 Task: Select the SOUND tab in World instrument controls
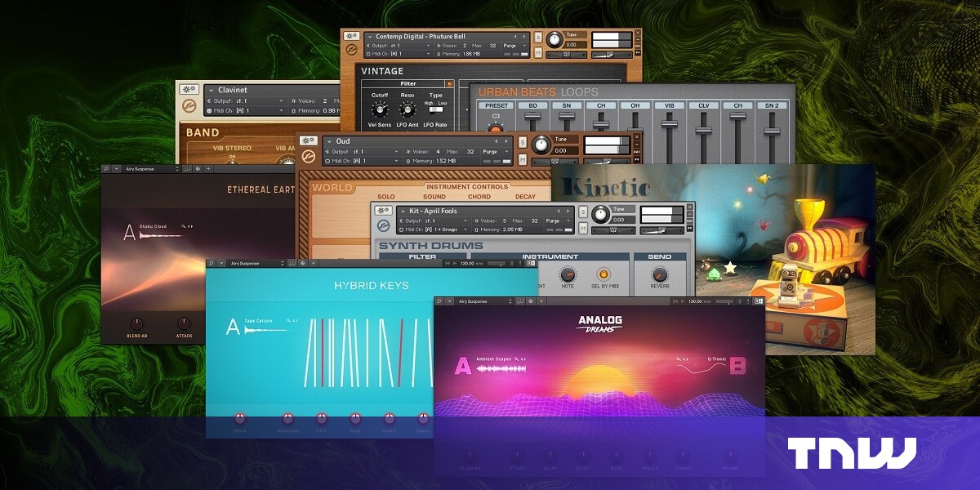point(434,197)
